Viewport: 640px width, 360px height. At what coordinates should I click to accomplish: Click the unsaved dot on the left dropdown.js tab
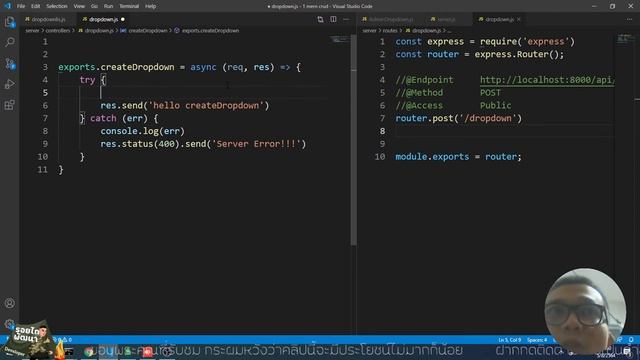tap(122, 19)
